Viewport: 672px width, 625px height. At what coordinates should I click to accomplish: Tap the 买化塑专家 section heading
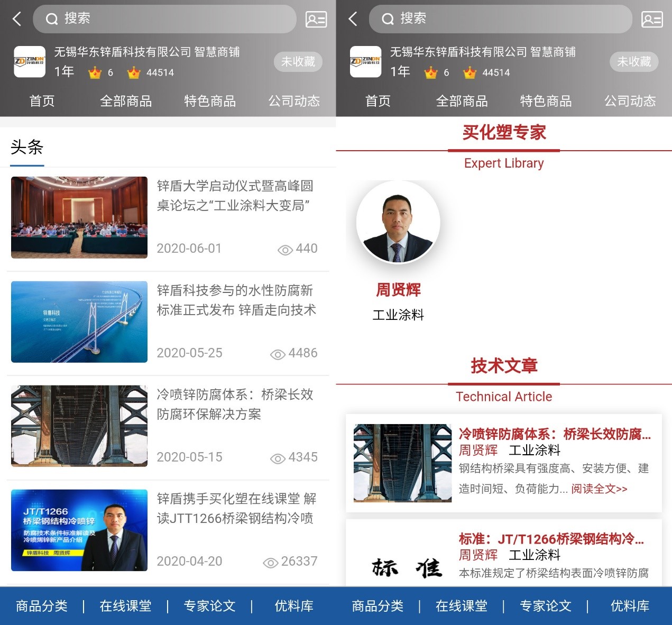pyautogui.click(x=504, y=132)
